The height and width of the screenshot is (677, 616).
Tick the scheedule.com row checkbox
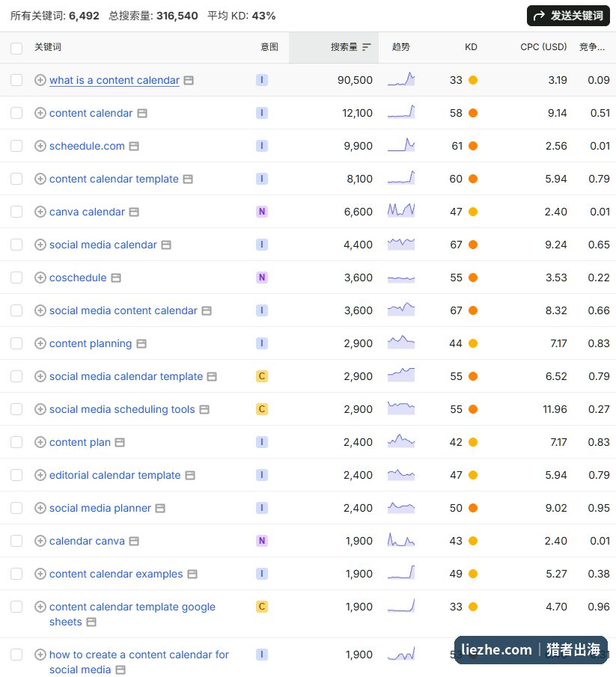coord(16,146)
